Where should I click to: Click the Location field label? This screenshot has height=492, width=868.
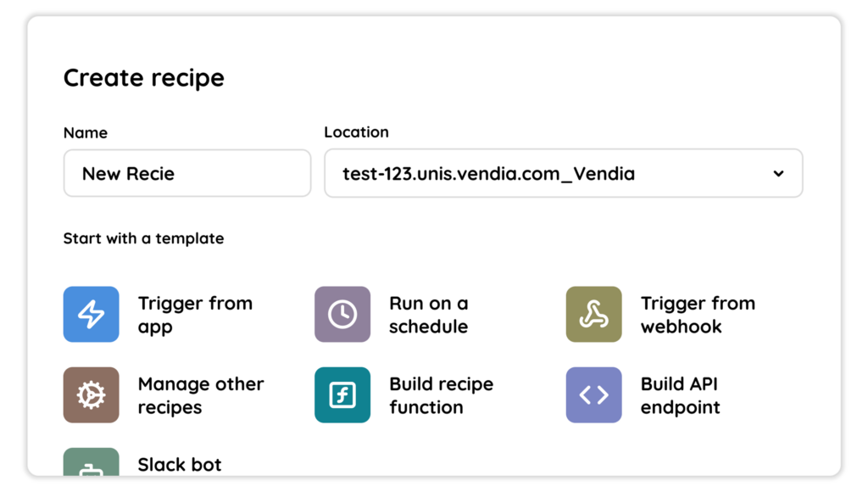356,131
